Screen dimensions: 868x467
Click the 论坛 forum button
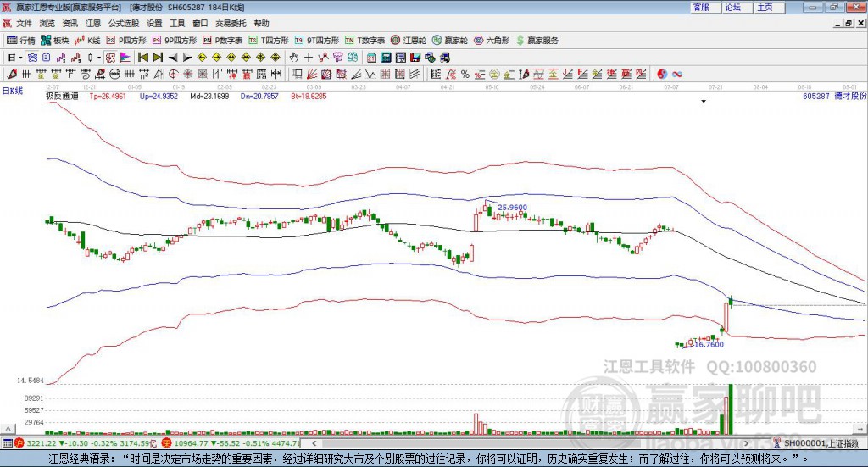point(737,7)
